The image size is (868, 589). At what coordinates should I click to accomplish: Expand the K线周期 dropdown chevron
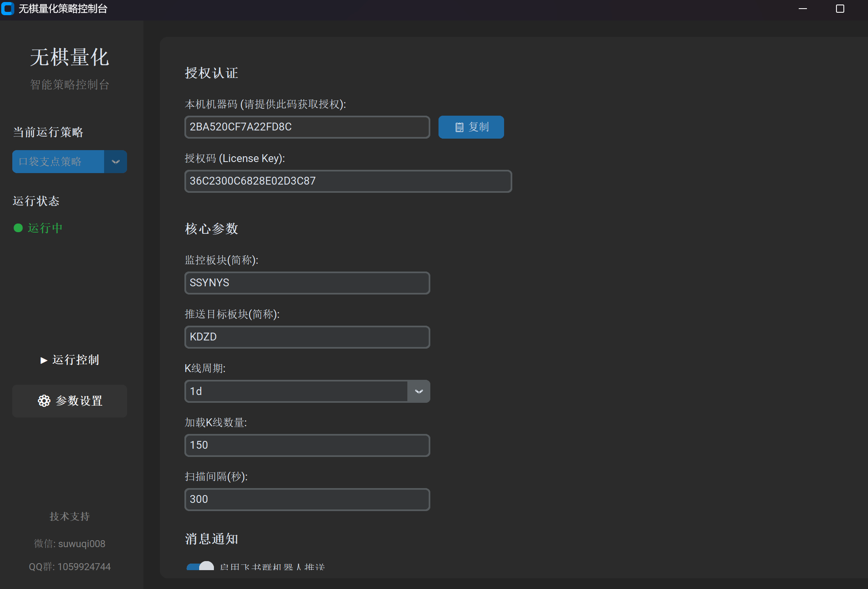click(x=418, y=391)
